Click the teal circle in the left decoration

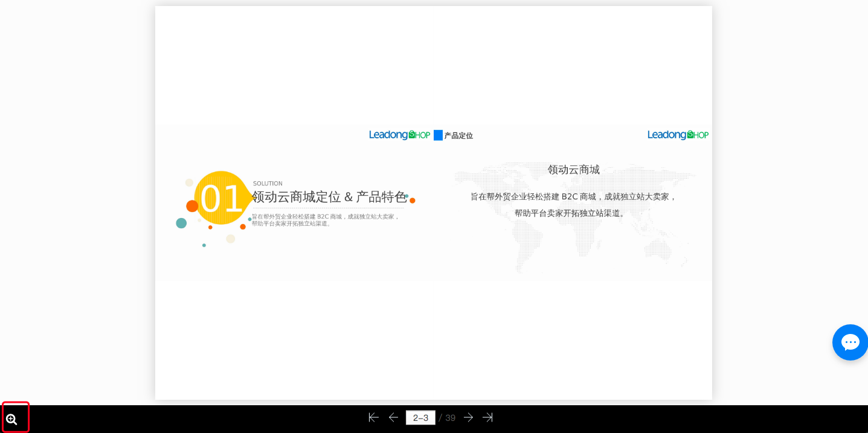click(181, 223)
